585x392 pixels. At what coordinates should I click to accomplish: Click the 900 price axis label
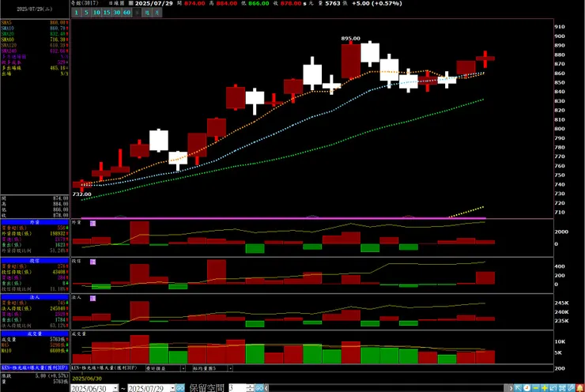[559, 36]
